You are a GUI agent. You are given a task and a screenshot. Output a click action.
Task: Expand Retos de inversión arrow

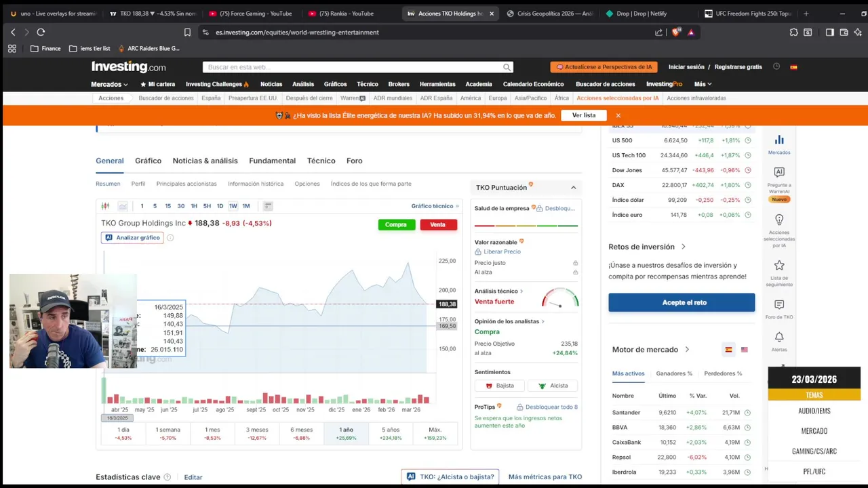pos(683,247)
